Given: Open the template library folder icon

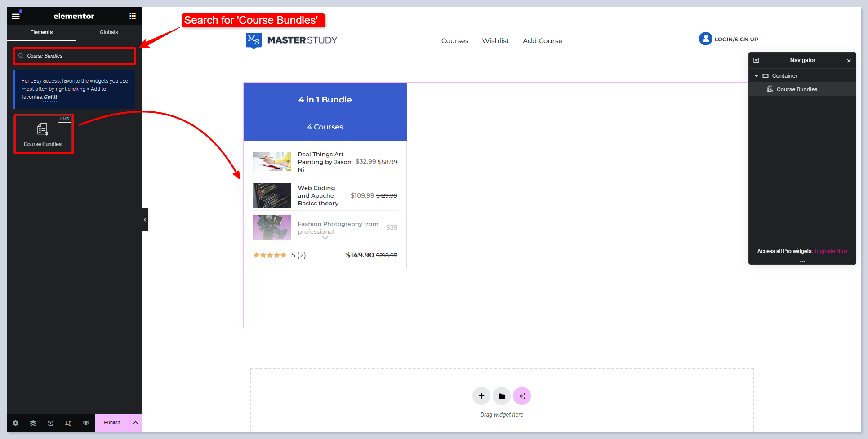Looking at the screenshot, I should tap(502, 396).
